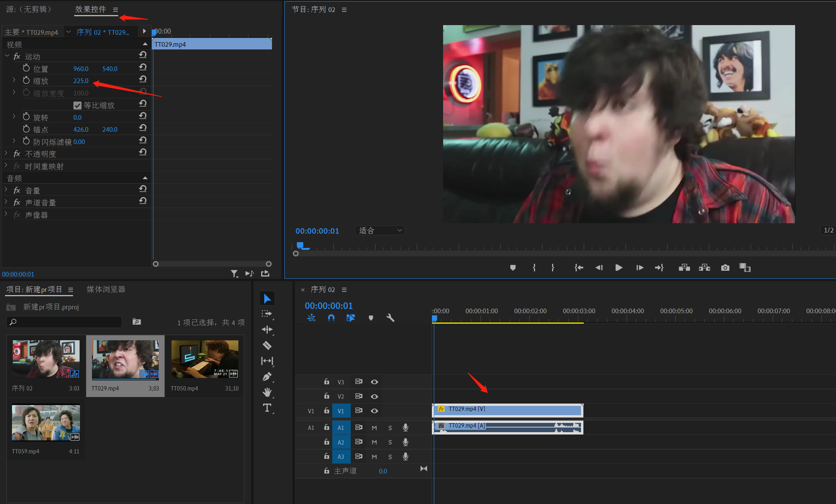Select the TT050.mp4 thumbnail
This screenshot has width=836, height=504.
click(205, 359)
